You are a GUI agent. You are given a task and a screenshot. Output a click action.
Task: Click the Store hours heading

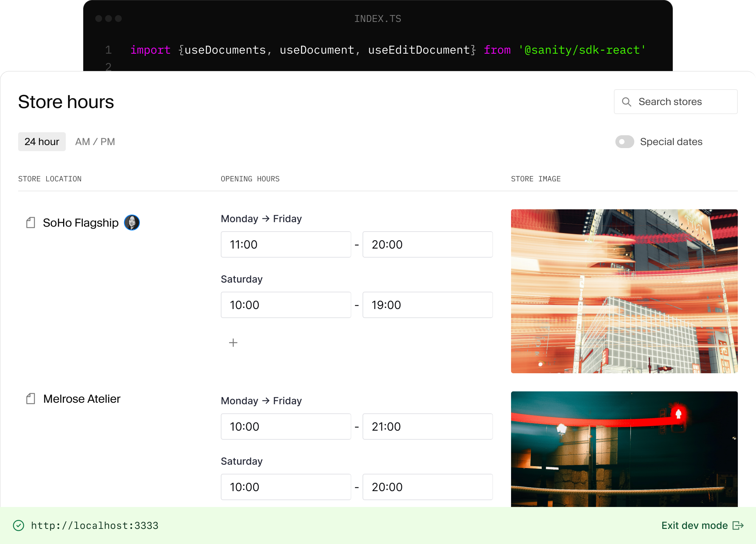click(x=66, y=102)
